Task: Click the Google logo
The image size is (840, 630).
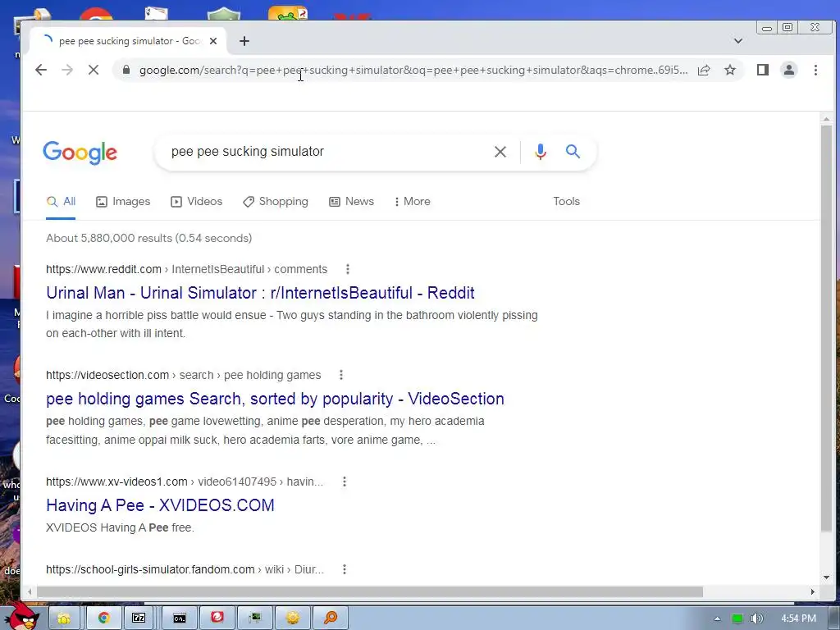Action: click(x=80, y=153)
